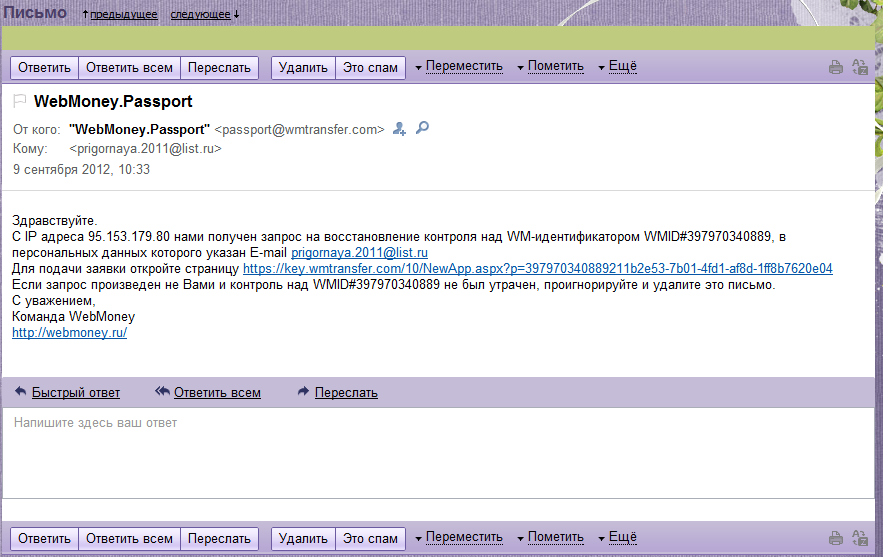Image resolution: width=883 pixels, height=557 pixels.
Task: Click the Письмо page heading
Action: point(35,12)
